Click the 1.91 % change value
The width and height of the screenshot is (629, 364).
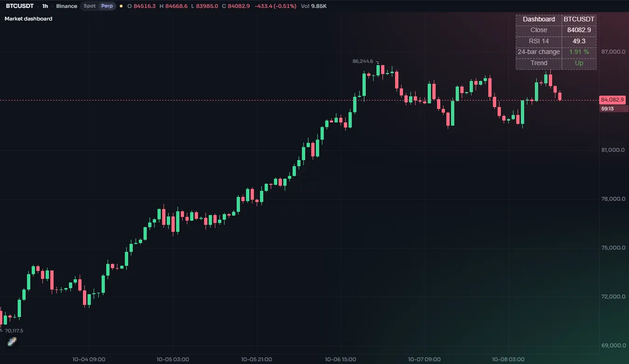click(x=579, y=52)
